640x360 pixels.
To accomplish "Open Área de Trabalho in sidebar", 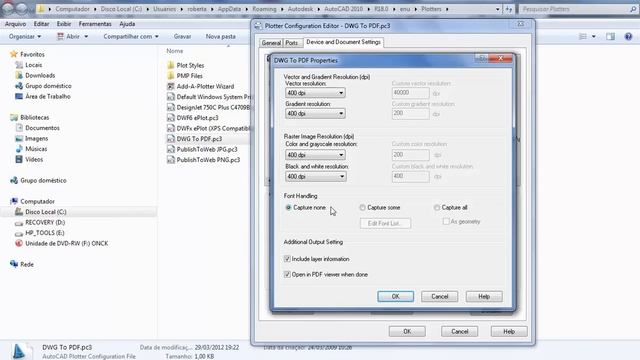I will click(48, 96).
